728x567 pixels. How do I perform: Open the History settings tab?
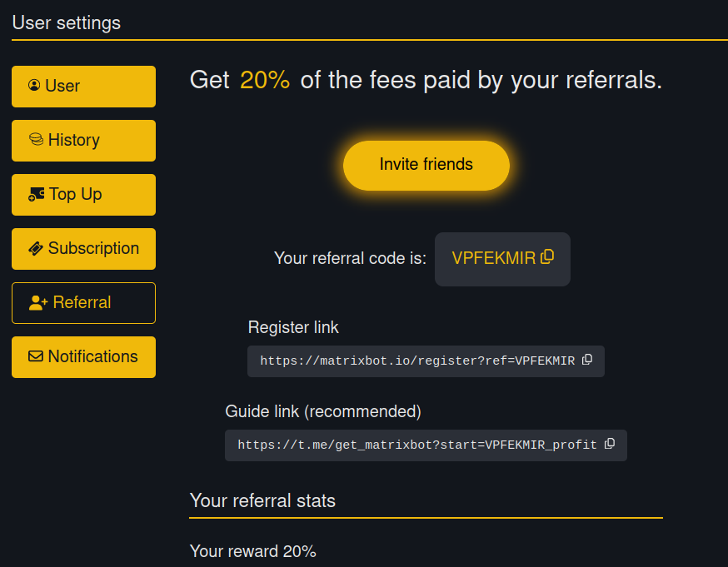(74, 140)
